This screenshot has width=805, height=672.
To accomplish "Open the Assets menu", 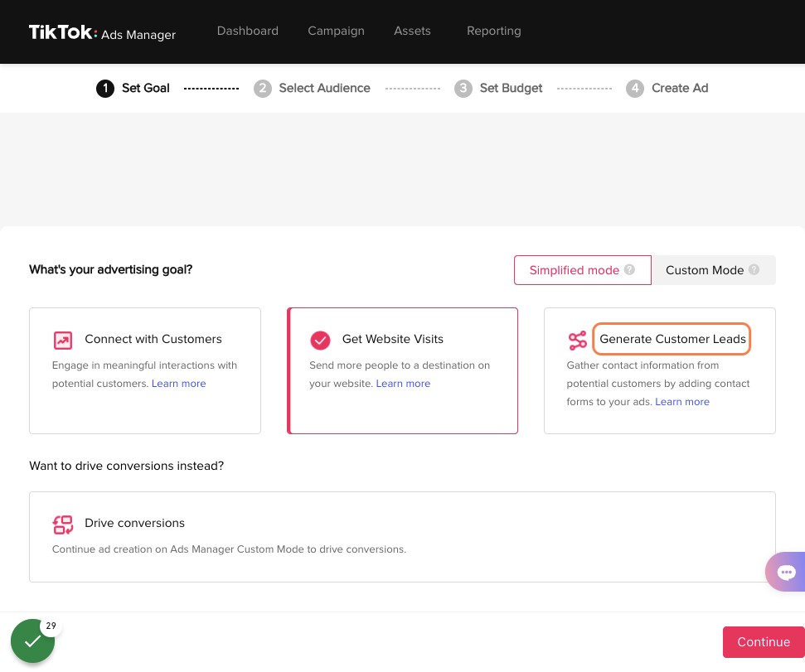I will click(x=412, y=31).
